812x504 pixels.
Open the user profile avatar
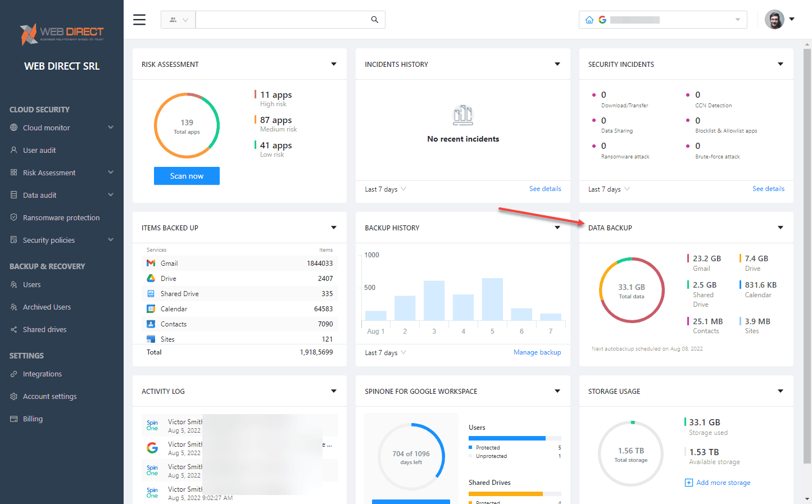click(x=774, y=20)
